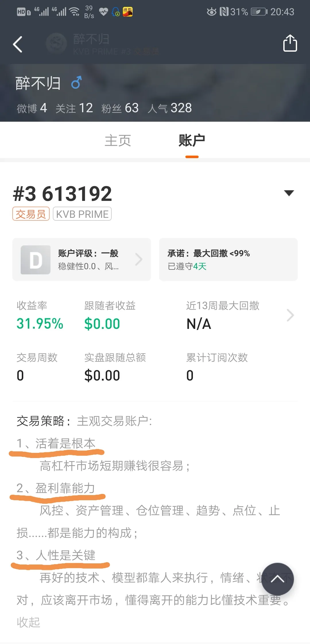Tap the KVB PRIME broker tag
The image size is (310, 644).
pos(82,214)
